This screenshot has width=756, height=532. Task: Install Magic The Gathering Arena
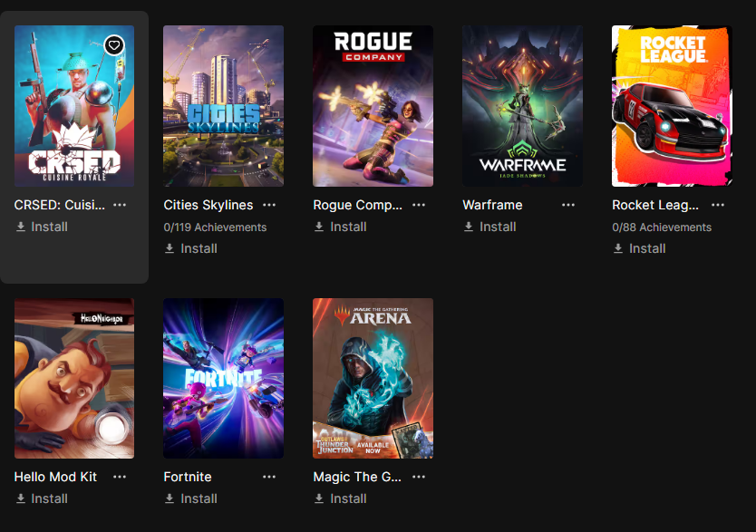point(341,498)
